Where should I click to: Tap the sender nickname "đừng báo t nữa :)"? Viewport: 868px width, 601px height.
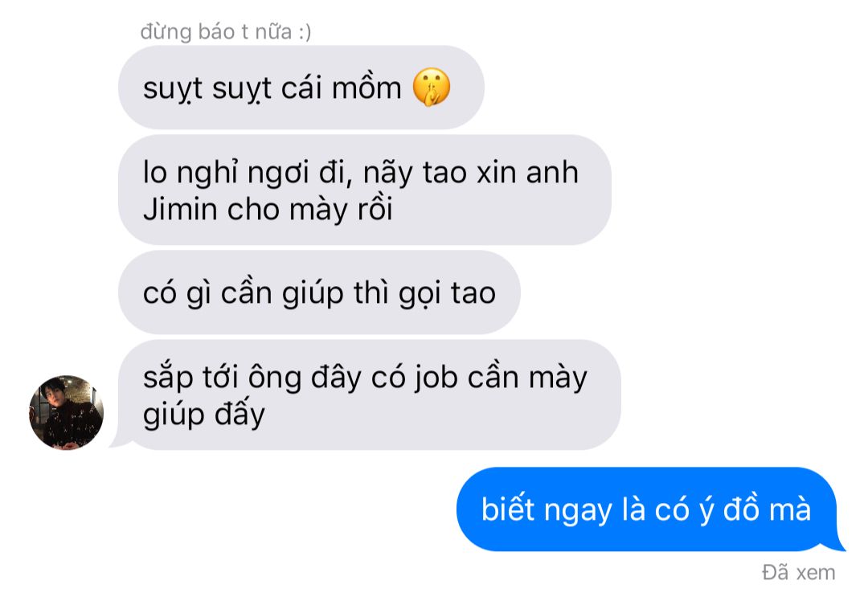tap(226, 31)
